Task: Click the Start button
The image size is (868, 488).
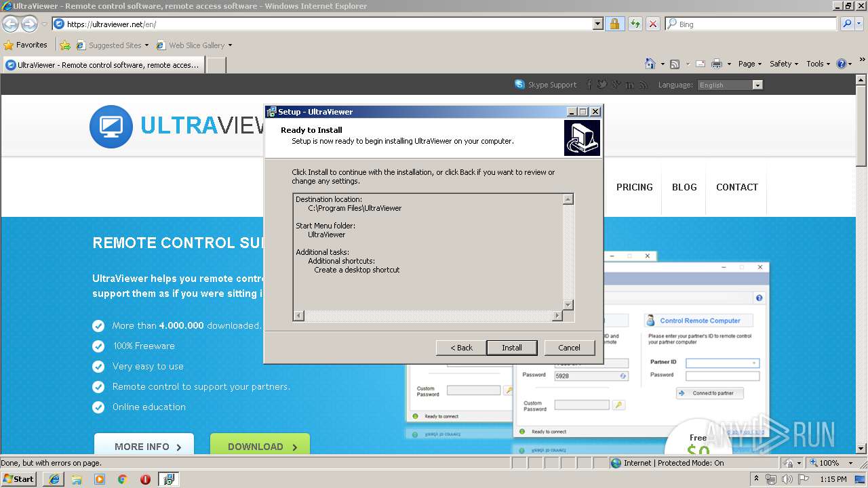Action: pos(19,479)
